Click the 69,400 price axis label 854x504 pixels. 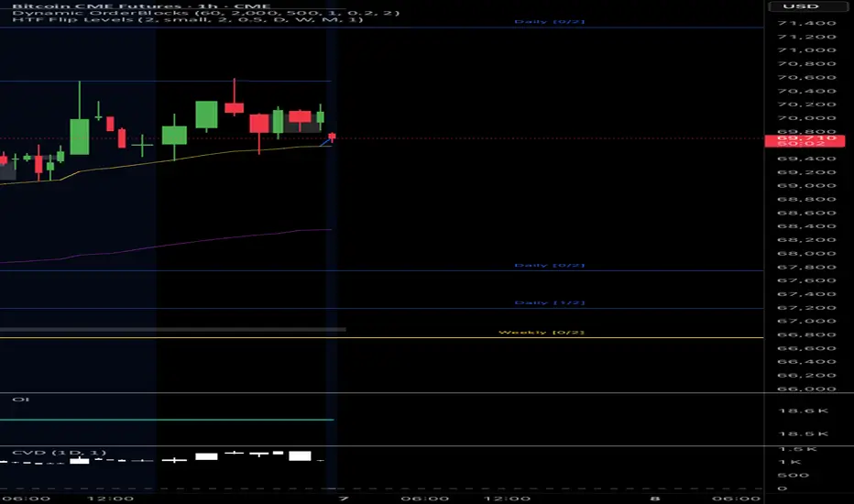pos(806,159)
